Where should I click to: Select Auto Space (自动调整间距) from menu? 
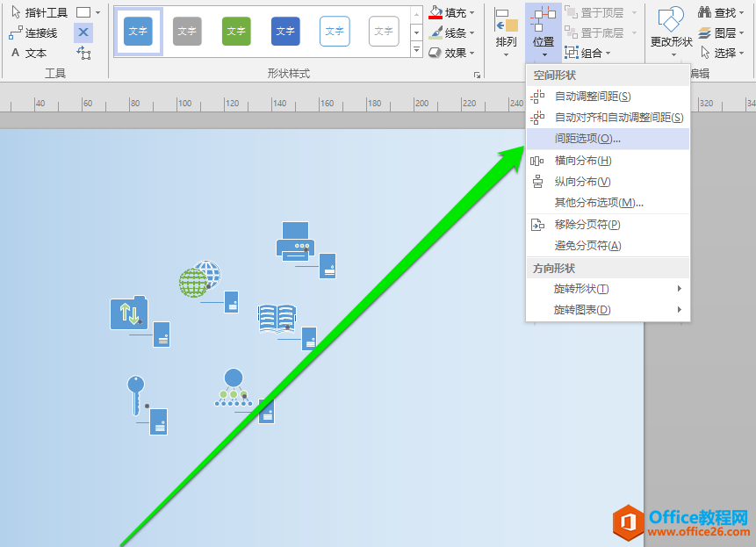[592, 96]
